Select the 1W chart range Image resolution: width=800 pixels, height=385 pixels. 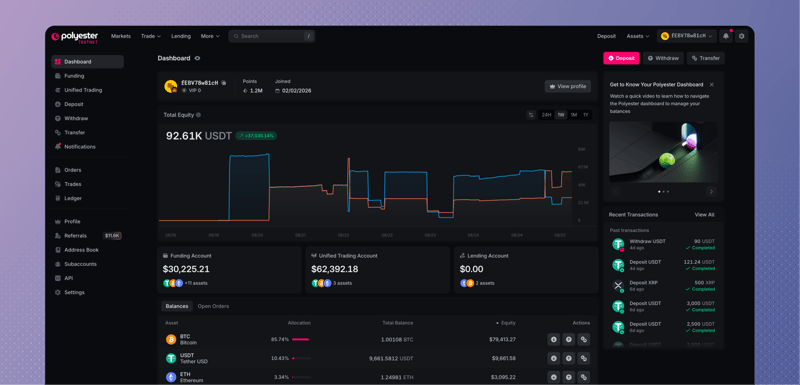point(561,115)
